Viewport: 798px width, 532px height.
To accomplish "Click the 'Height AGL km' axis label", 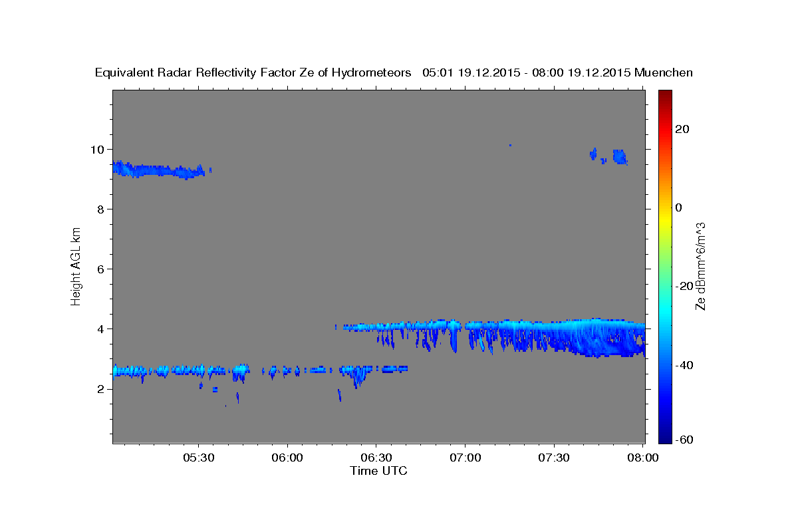I will pos(76,266).
